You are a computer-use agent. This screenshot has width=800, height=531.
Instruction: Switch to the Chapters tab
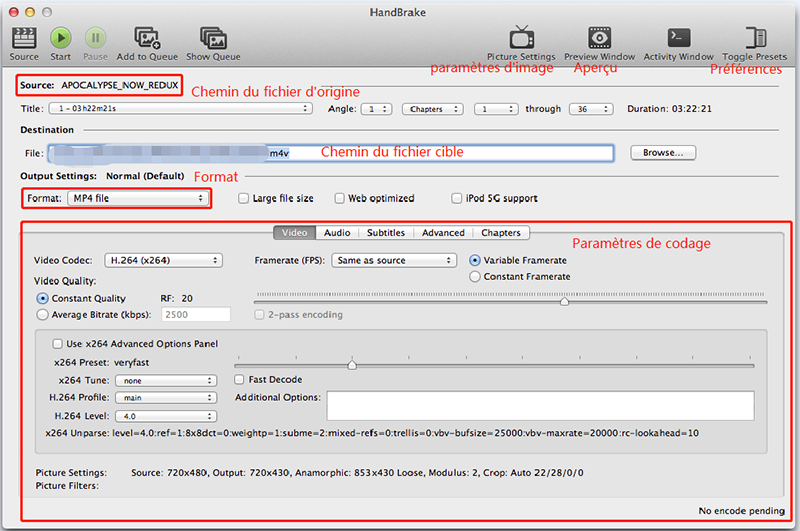click(501, 233)
